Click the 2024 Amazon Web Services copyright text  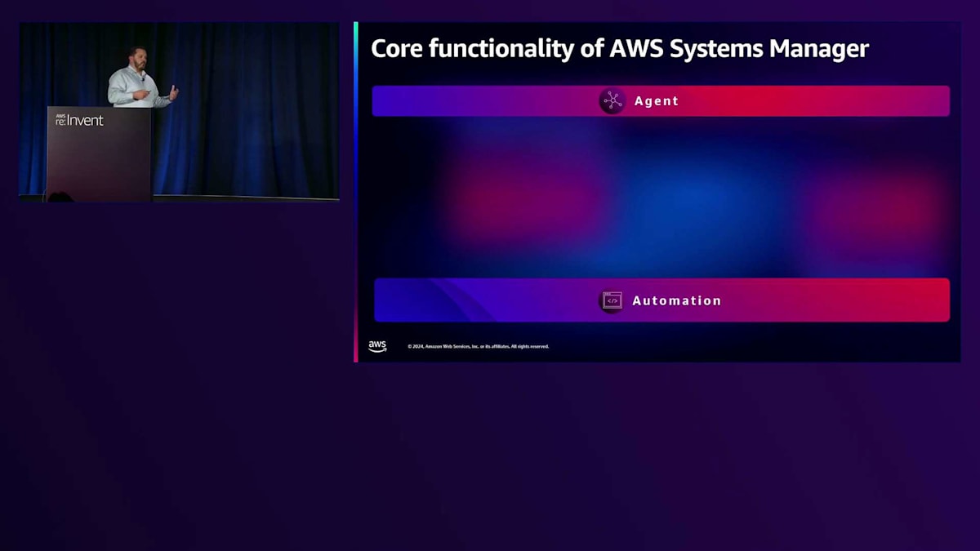point(479,346)
